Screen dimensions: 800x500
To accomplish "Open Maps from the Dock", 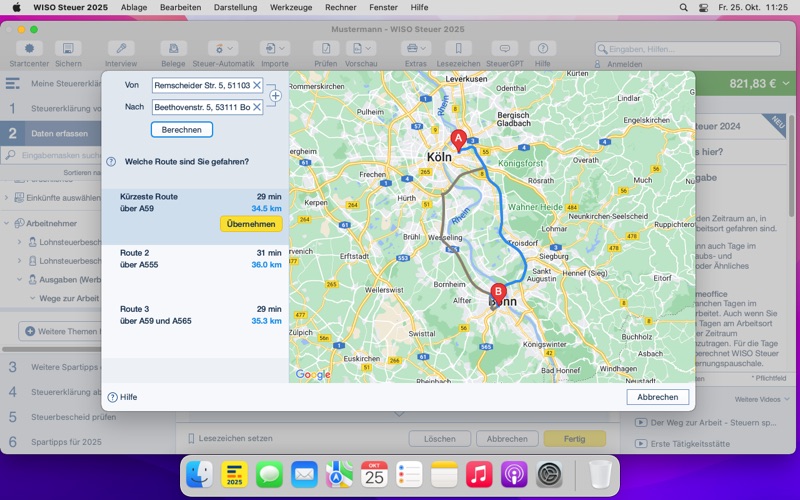I will coord(339,475).
